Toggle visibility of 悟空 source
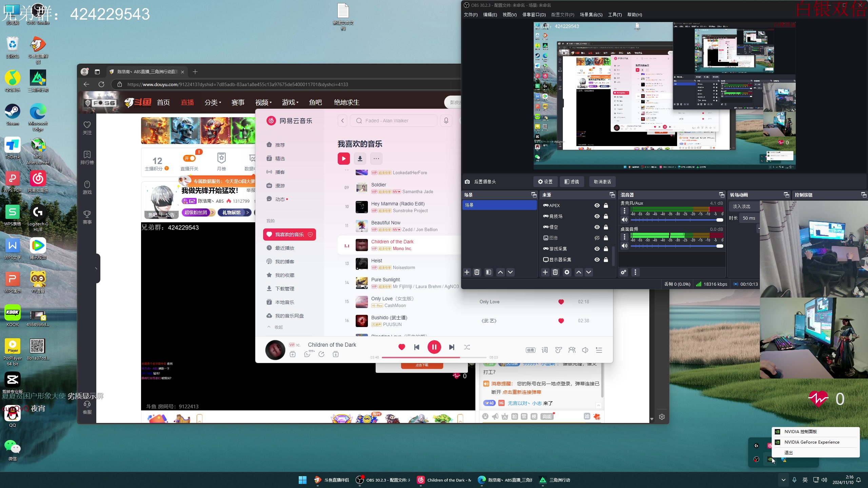This screenshot has width=868, height=488. 597,227
